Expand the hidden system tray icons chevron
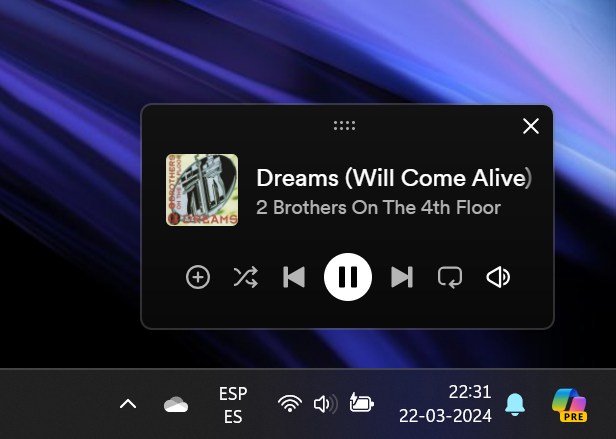616x439 pixels. point(128,404)
